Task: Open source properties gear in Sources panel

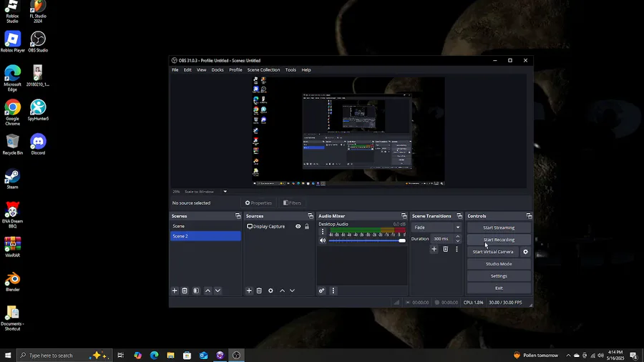Action: (270, 290)
